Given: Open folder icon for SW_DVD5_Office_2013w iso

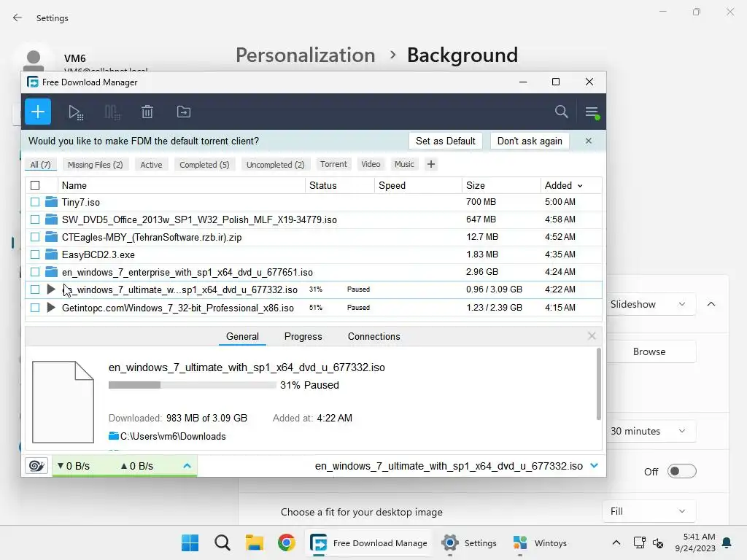Looking at the screenshot, I should coord(51,219).
